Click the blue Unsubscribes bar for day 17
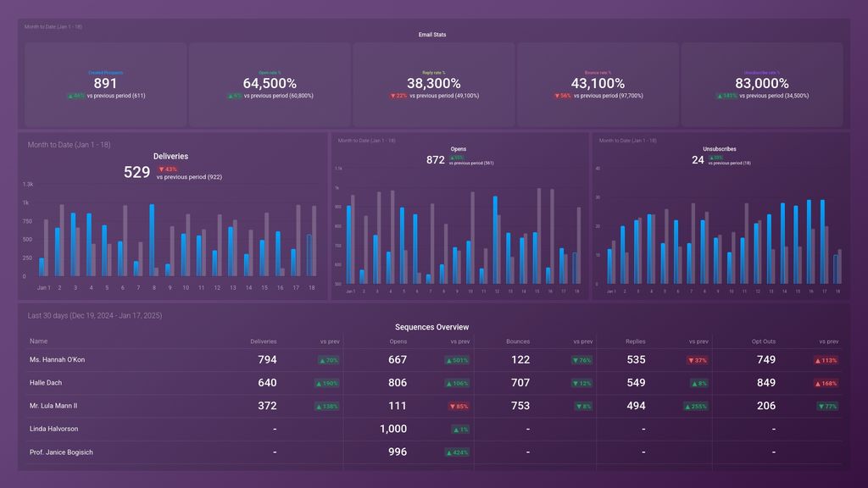 (822, 241)
